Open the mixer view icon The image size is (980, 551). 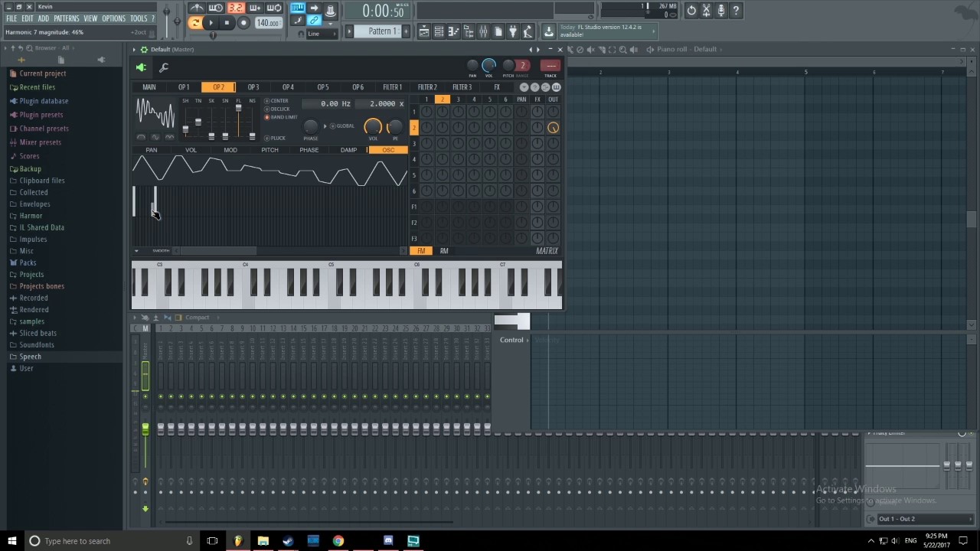pos(484,31)
